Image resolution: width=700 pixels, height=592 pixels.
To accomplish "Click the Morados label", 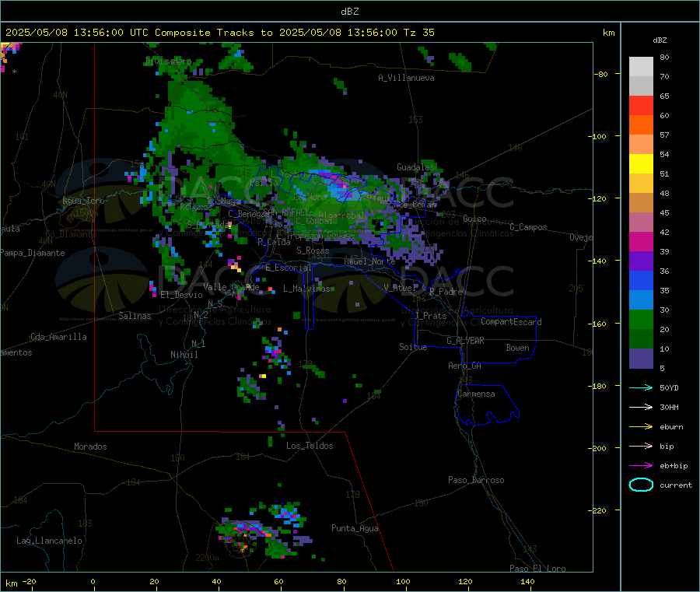I will tap(90, 447).
